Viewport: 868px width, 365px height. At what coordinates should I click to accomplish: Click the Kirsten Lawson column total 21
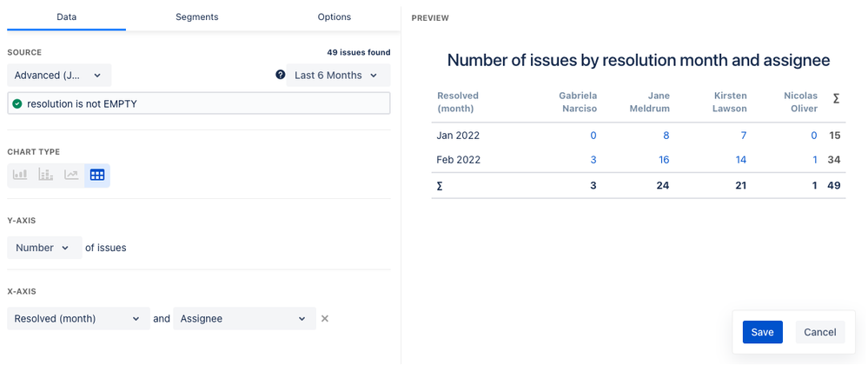click(x=740, y=186)
